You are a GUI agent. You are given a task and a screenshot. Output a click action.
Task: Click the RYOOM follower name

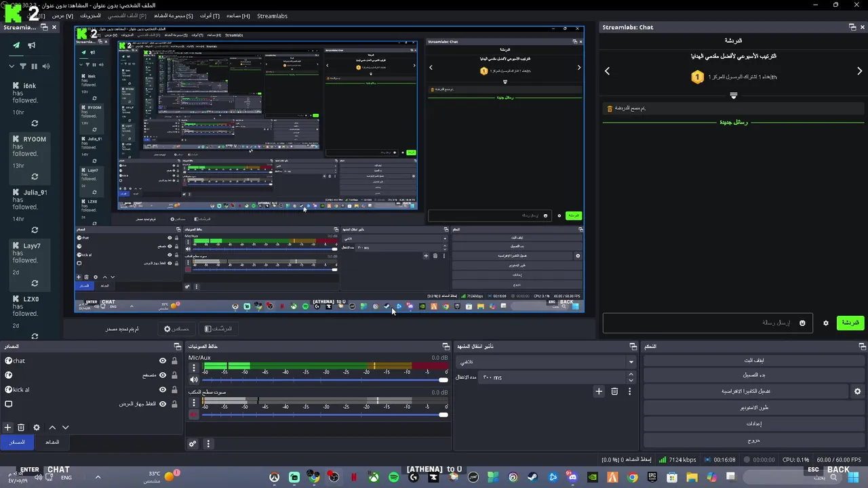click(x=35, y=139)
